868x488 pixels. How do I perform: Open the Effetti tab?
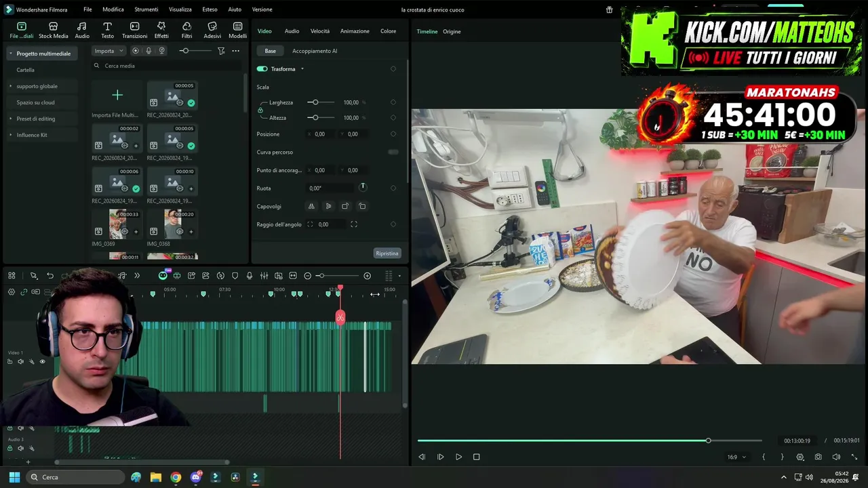pyautogui.click(x=161, y=30)
